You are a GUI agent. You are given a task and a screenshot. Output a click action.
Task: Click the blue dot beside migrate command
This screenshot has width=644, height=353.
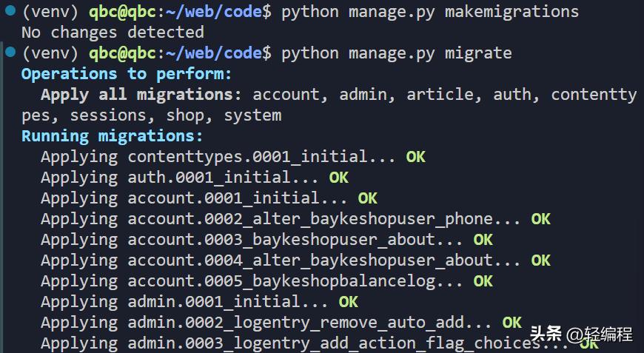coord(10,52)
